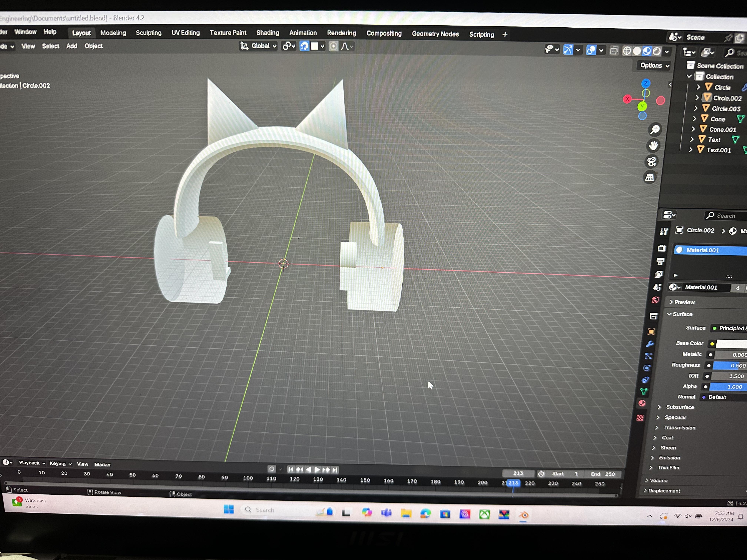Toggle viewport gizmos display button
The width and height of the screenshot is (747, 560).
point(568,50)
